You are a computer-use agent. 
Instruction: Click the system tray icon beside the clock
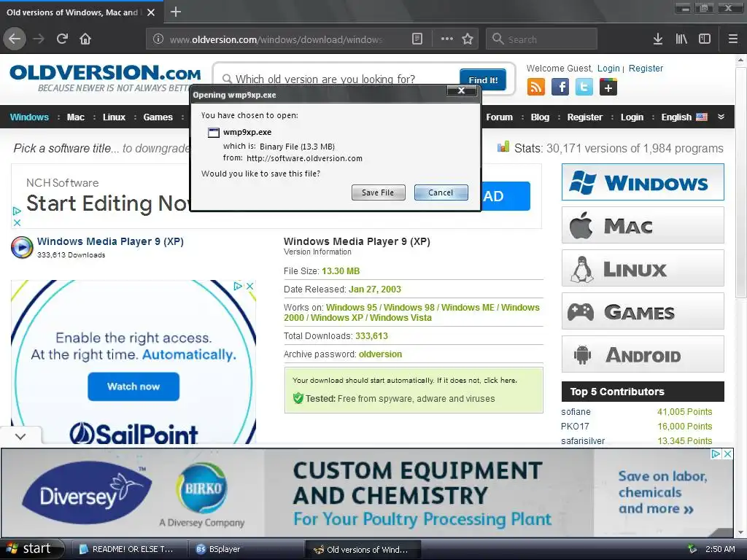click(692, 549)
